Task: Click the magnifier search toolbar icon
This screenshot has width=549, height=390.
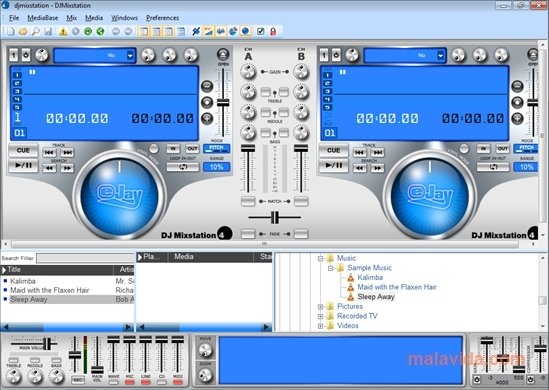Action: (36, 32)
